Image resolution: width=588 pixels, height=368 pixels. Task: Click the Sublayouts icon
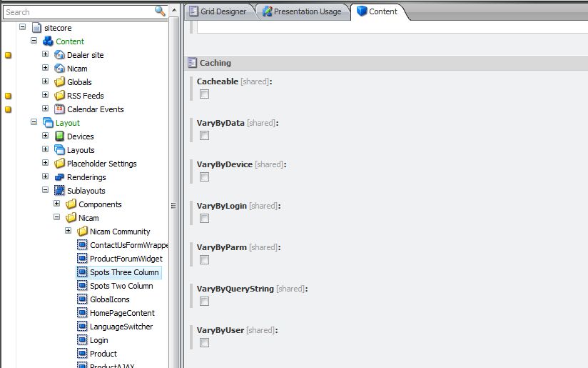(59, 190)
